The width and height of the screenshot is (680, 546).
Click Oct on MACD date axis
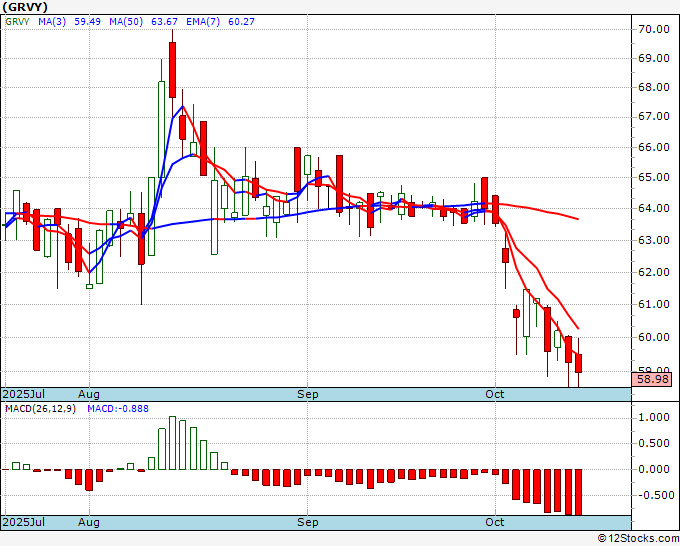point(495,522)
